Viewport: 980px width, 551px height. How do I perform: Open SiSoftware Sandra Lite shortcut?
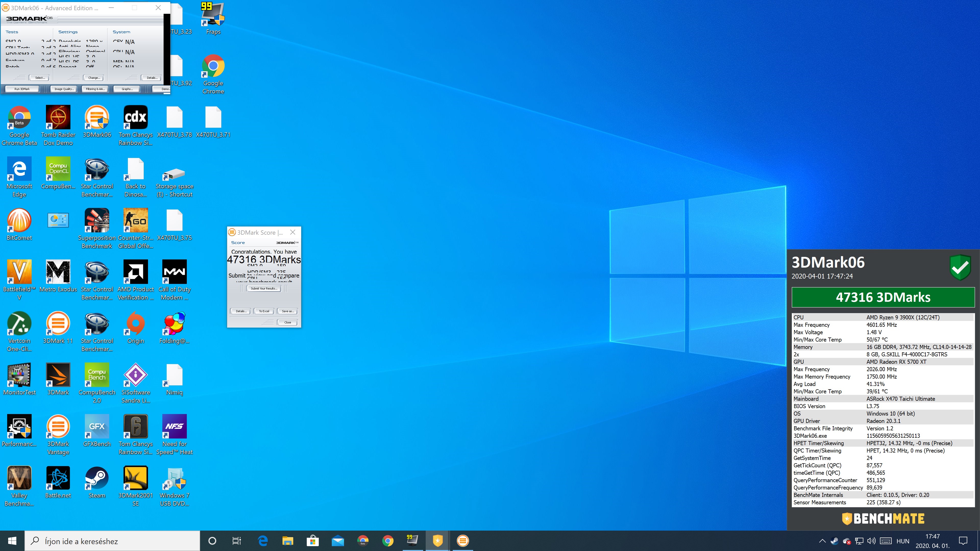[x=136, y=383]
